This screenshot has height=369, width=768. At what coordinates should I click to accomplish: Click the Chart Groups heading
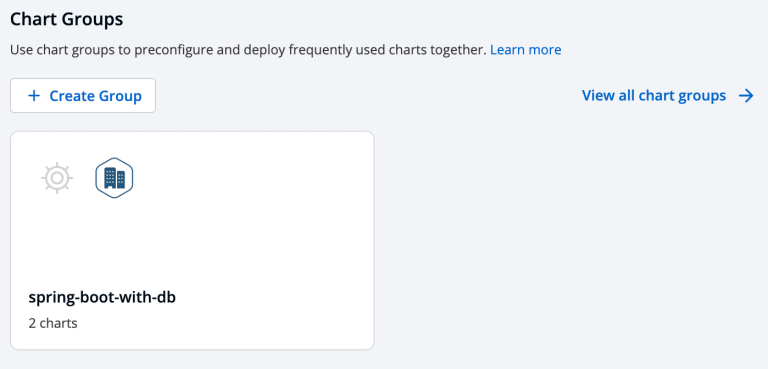67,20
